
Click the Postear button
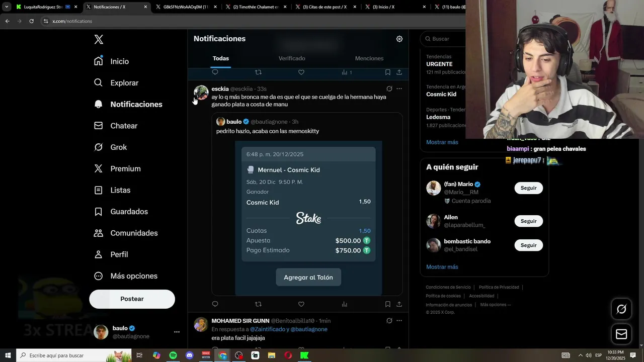[x=132, y=299]
